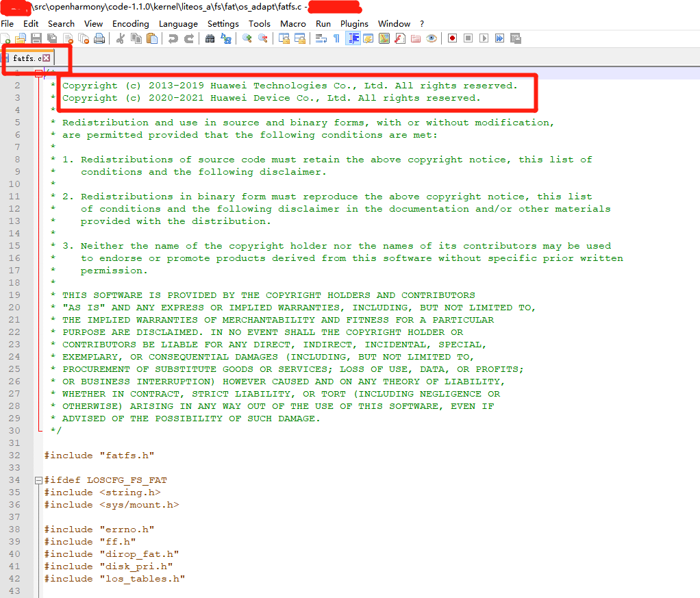Toggle synchronized horizontal scrolling

(x=300, y=38)
